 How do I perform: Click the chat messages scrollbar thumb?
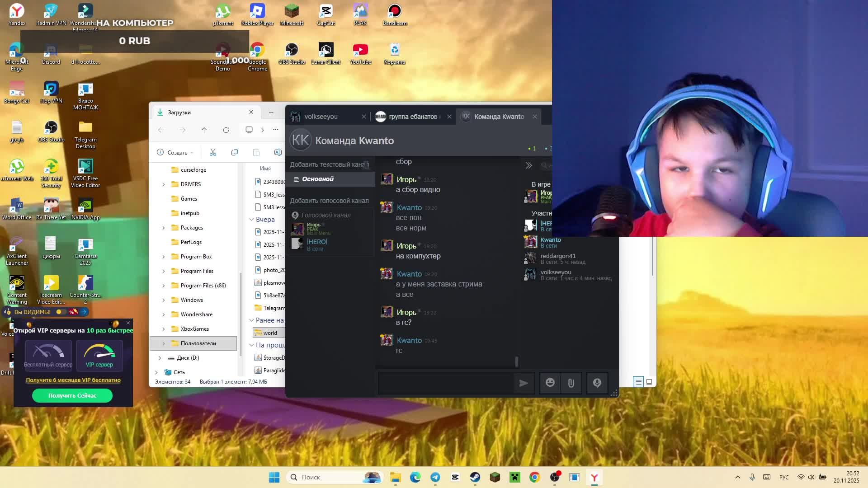[516, 361]
